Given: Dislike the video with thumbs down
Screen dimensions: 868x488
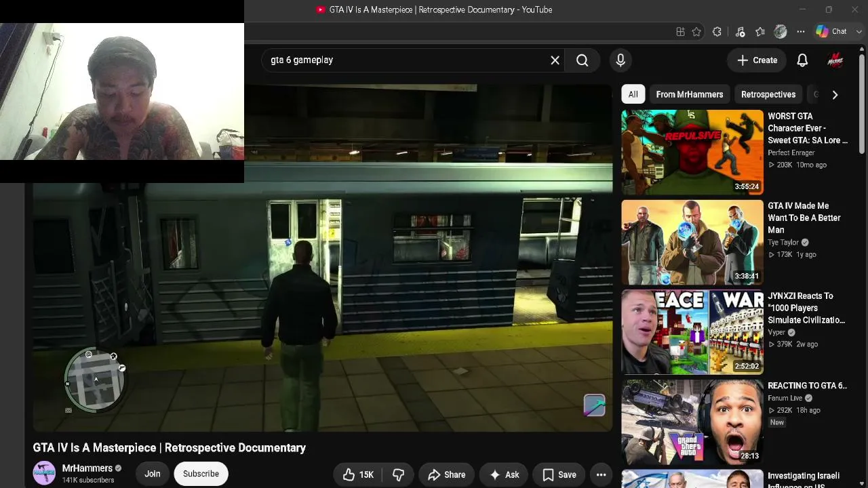Looking at the screenshot, I should (x=398, y=474).
